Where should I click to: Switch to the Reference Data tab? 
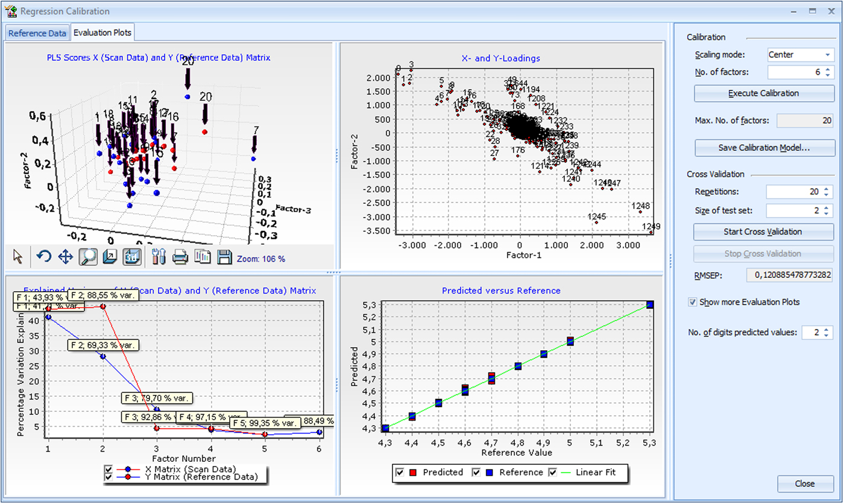(x=37, y=33)
